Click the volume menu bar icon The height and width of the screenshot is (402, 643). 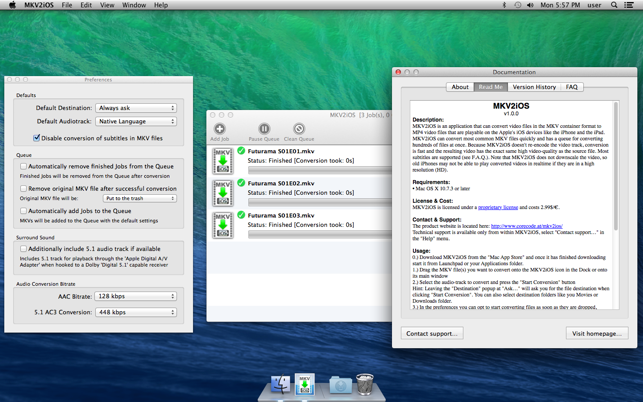point(530,5)
